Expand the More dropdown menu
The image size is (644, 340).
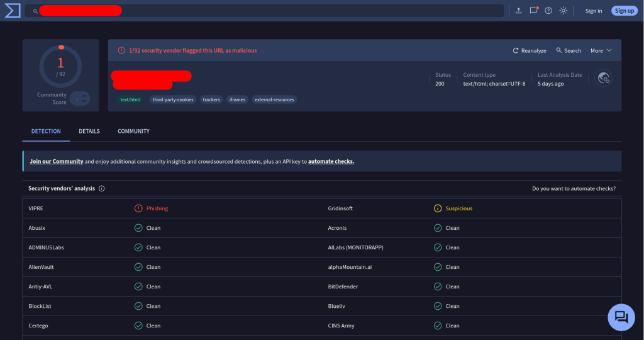point(601,50)
